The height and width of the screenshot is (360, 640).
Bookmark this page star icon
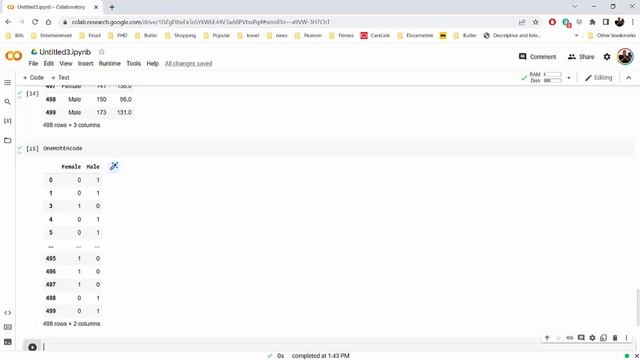click(x=536, y=22)
